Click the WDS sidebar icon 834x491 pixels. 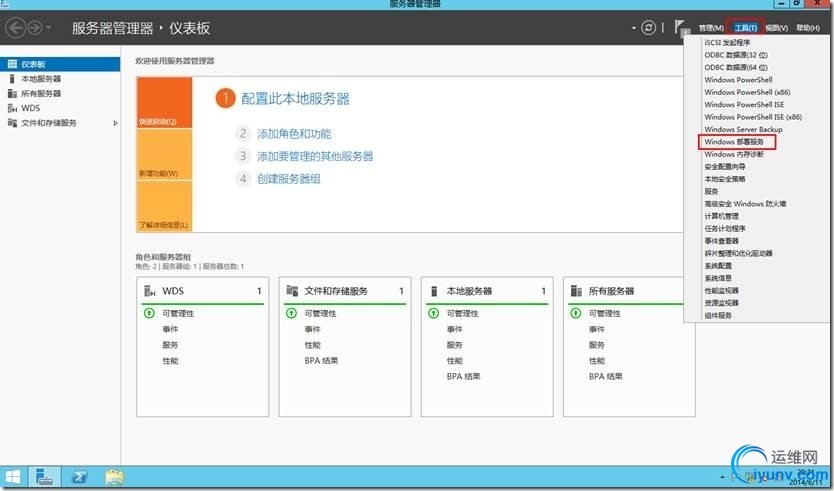12,108
